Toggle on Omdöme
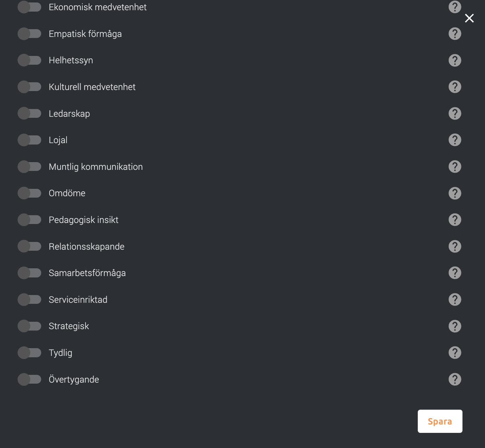 pyautogui.click(x=30, y=193)
